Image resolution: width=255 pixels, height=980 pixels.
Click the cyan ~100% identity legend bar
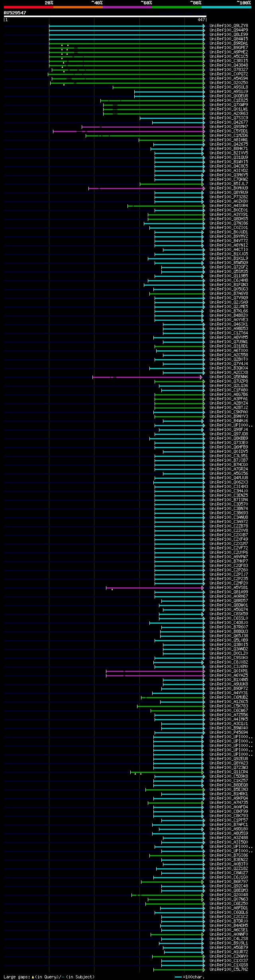pyautogui.click(x=226, y=7)
